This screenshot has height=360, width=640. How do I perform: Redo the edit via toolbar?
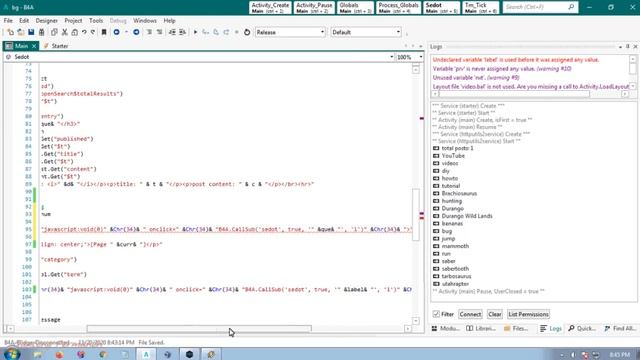93,32
